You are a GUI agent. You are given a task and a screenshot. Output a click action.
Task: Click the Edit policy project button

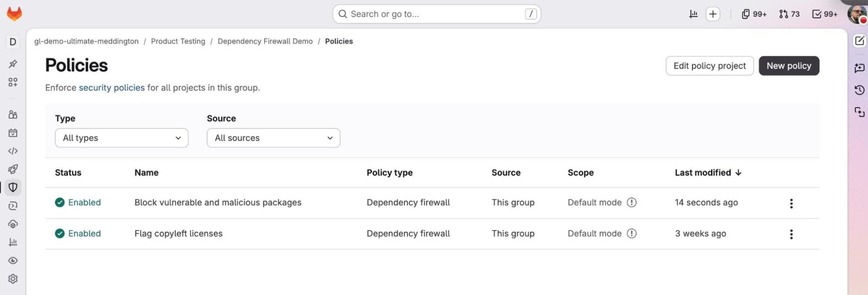(709, 66)
